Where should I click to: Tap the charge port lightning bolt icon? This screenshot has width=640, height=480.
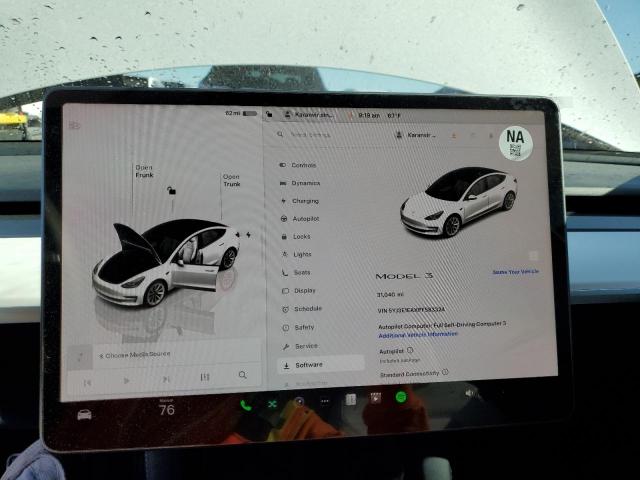click(x=248, y=235)
